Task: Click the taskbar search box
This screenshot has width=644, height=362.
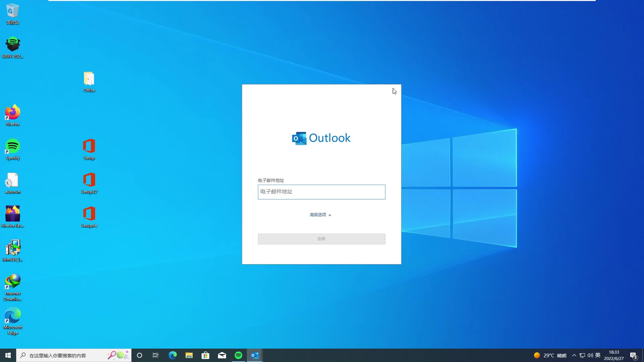Action: click(x=64, y=355)
